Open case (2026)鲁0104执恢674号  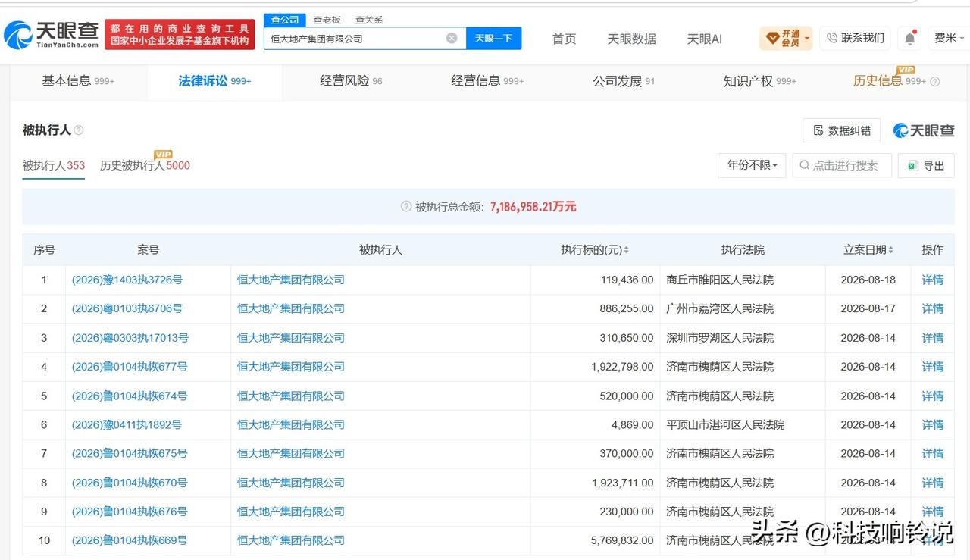click(x=130, y=396)
